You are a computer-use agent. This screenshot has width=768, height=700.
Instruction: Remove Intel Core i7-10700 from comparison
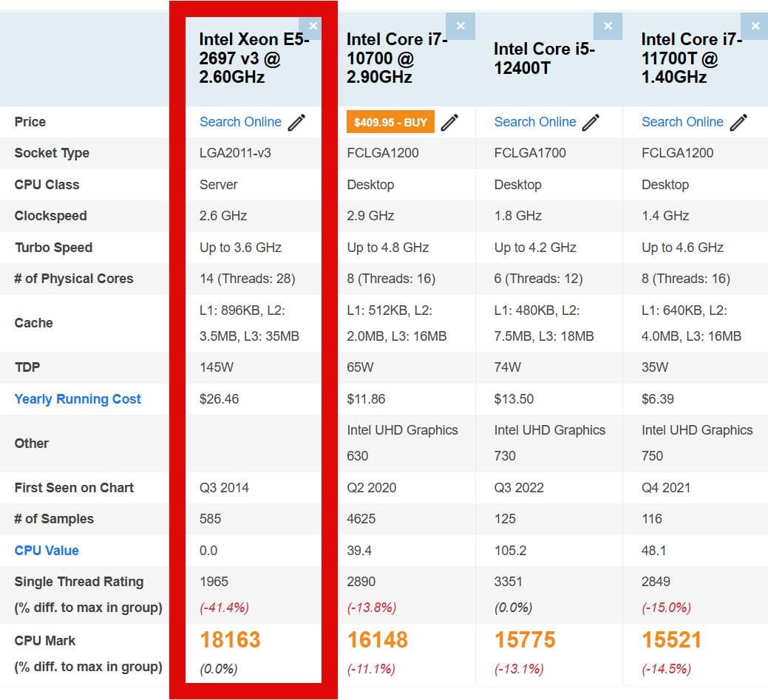(461, 26)
